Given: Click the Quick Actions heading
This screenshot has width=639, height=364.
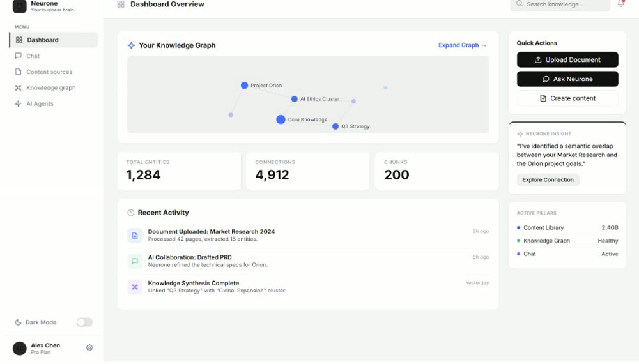Looking at the screenshot, I should (x=537, y=43).
